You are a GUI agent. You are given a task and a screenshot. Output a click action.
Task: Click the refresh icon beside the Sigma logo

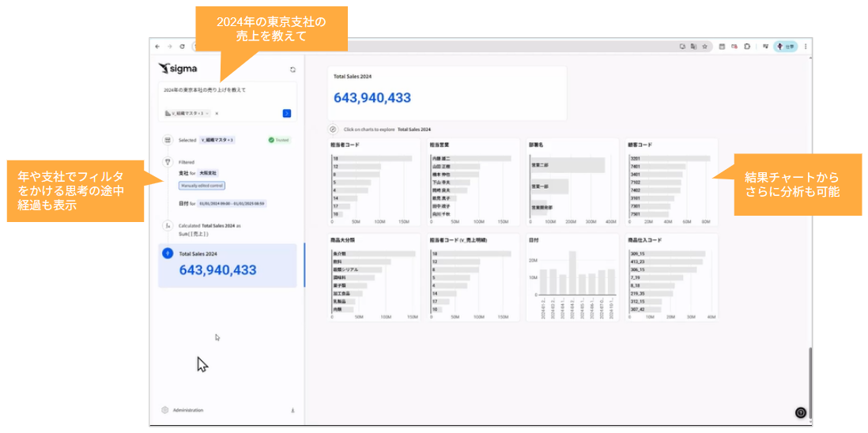(x=292, y=70)
